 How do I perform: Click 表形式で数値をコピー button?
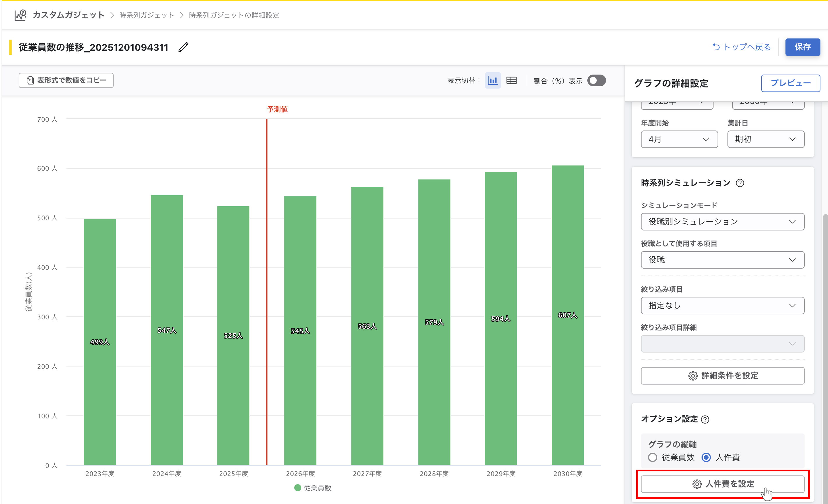click(x=66, y=80)
